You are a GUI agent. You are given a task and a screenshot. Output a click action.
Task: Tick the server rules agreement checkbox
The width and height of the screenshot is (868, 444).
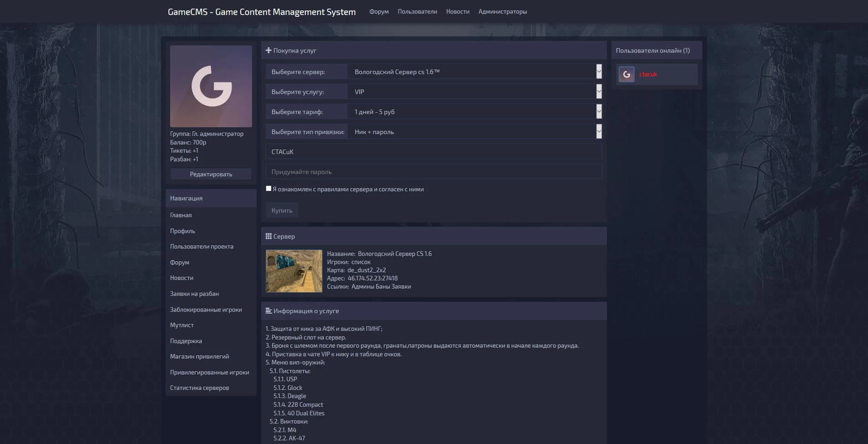point(268,189)
